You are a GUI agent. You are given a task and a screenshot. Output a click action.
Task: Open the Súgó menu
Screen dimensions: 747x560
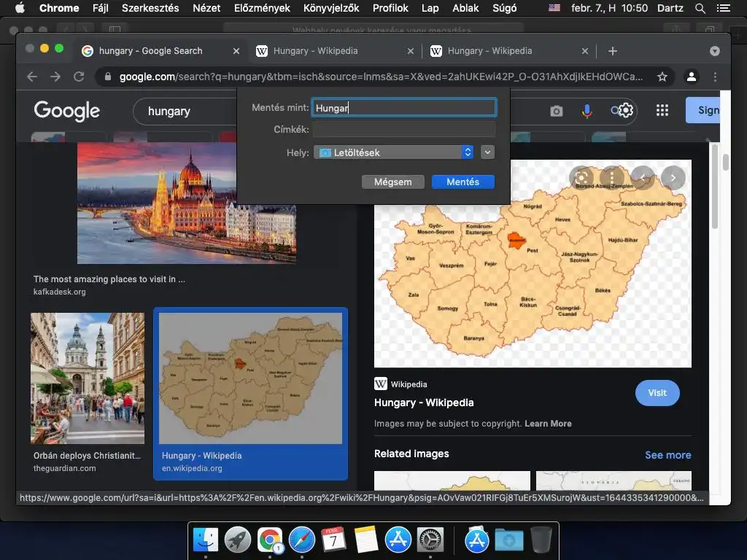click(x=505, y=8)
